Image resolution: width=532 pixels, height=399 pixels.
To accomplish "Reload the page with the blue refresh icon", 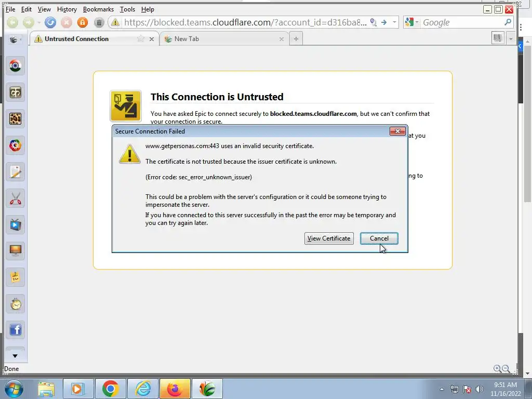I will click(50, 22).
